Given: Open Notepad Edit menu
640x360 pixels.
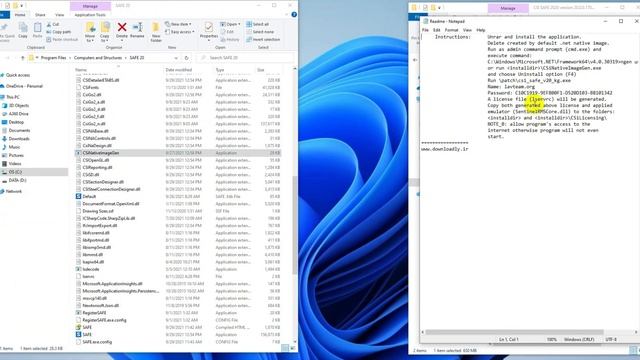Looking at the screenshot, I should click(436, 30).
